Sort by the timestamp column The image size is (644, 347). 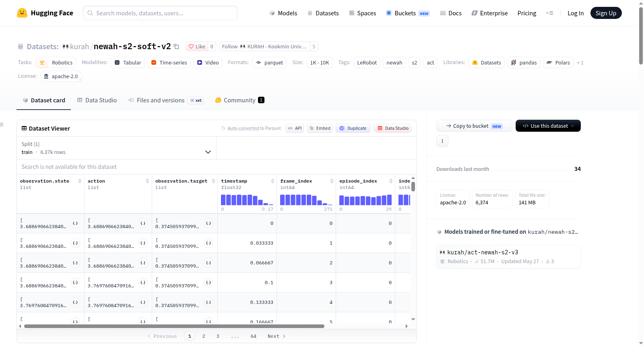click(x=272, y=181)
